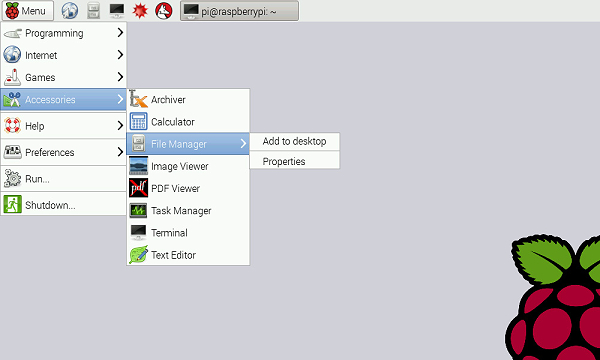Image resolution: width=600 pixels, height=360 pixels.
Task: Open Text Editor leaf-pencil icon
Action: pyautogui.click(x=138, y=255)
